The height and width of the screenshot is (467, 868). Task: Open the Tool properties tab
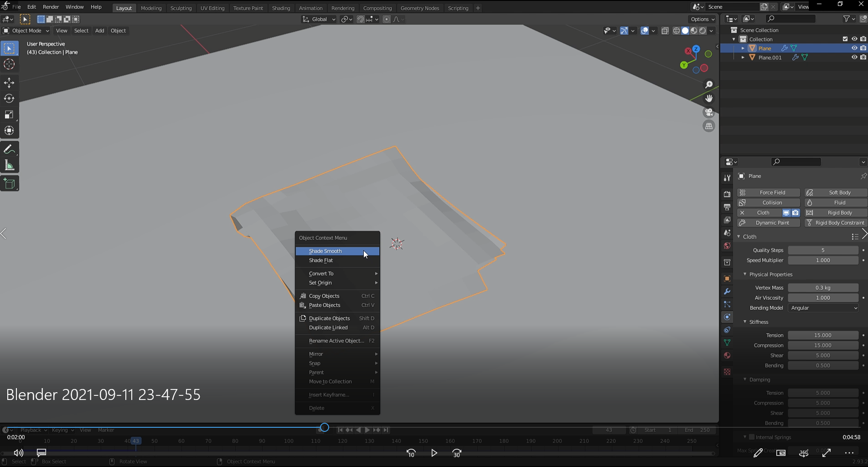727,177
